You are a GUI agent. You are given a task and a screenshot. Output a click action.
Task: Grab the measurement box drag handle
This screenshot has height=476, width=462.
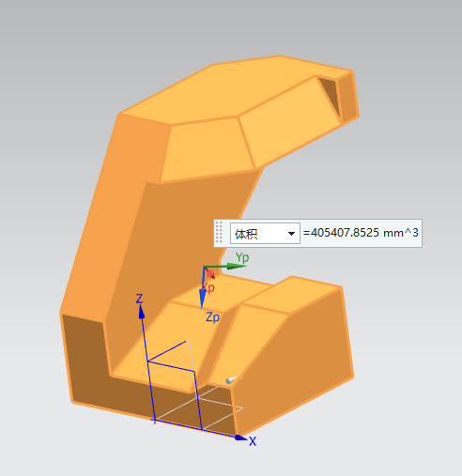click(x=219, y=233)
